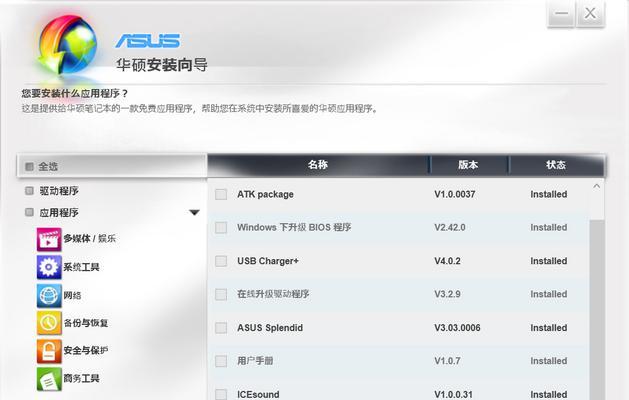Screen dimensions: 629x400
Task: Click the ICEsound name
Action: pos(258,394)
